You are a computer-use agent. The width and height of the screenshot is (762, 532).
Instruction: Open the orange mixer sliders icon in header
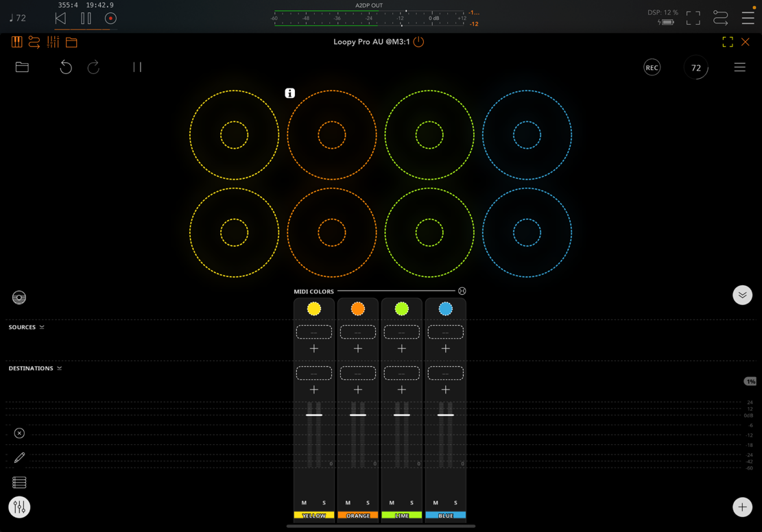click(53, 42)
